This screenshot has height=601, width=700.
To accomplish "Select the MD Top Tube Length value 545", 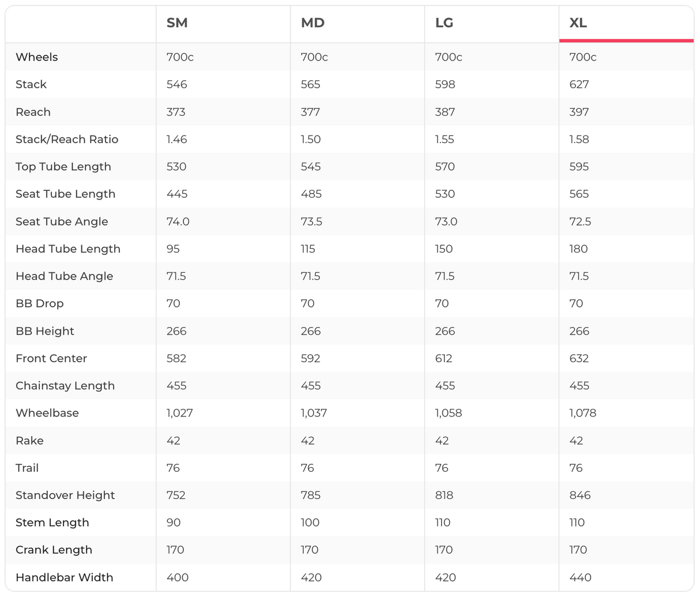I will [x=311, y=167].
